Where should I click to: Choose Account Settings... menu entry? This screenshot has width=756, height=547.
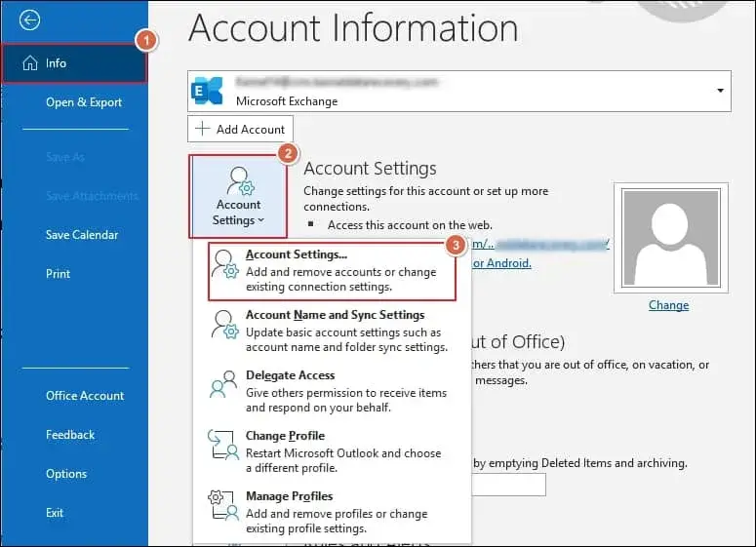click(333, 271)
